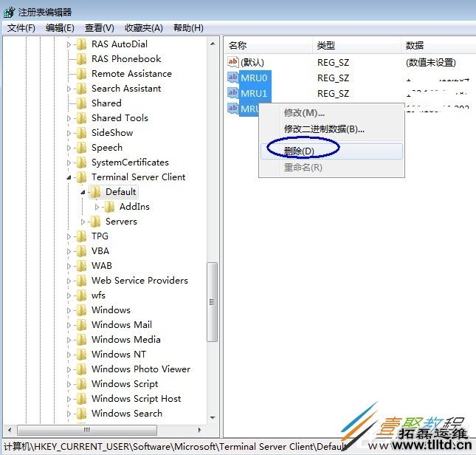
Task: Expand the Web Service Providers key
Action: click(x=69, y=281)
